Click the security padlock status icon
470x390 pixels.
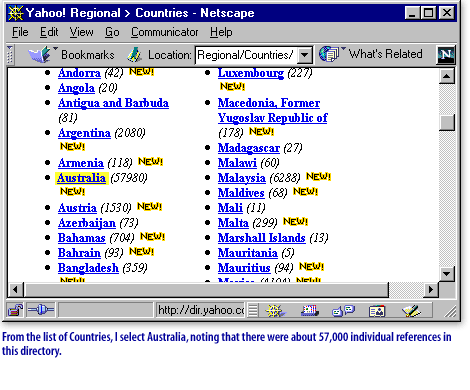tap(15, 310)
